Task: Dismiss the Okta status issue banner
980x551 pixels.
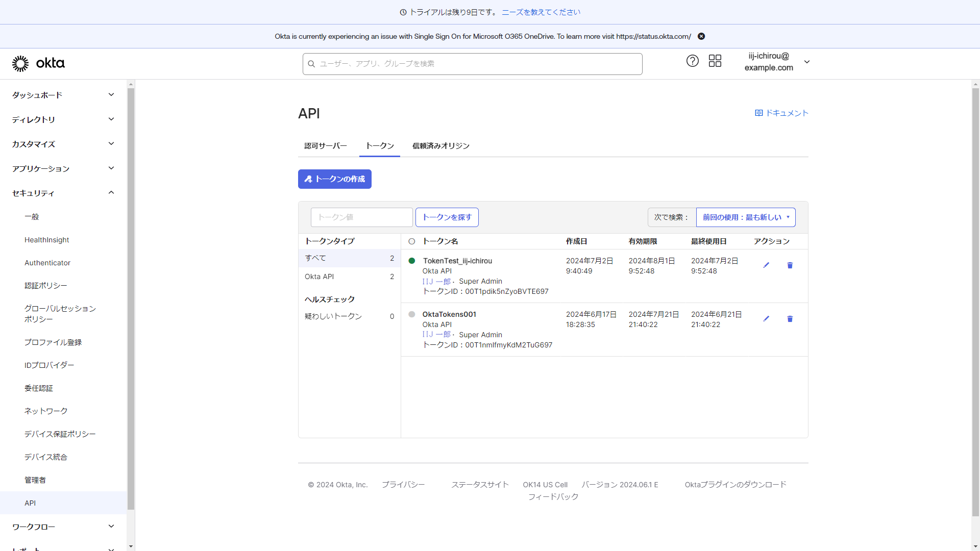Action: pyautogui.click(x=701, y=36)
